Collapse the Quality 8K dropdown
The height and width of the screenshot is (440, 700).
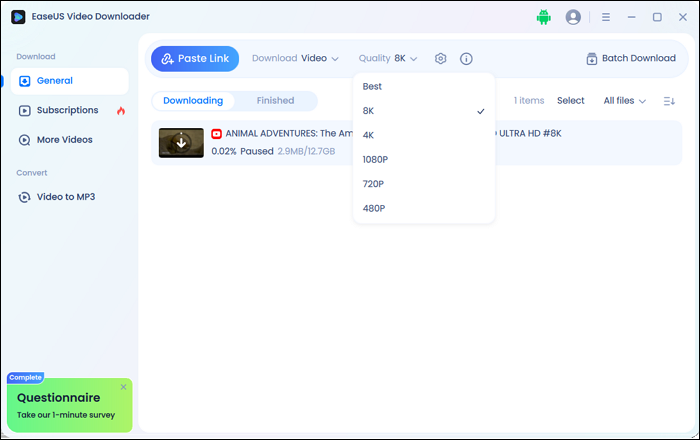[x=388, y=58]
